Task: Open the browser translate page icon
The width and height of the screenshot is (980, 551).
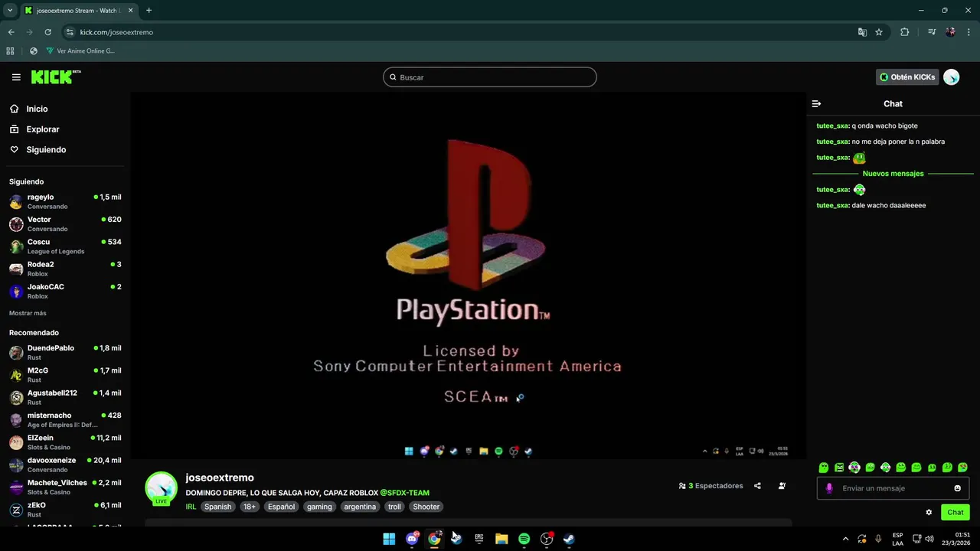Action: (862, 32)
